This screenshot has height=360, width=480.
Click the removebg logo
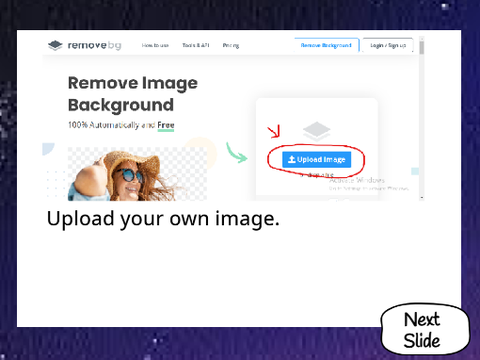85,45
